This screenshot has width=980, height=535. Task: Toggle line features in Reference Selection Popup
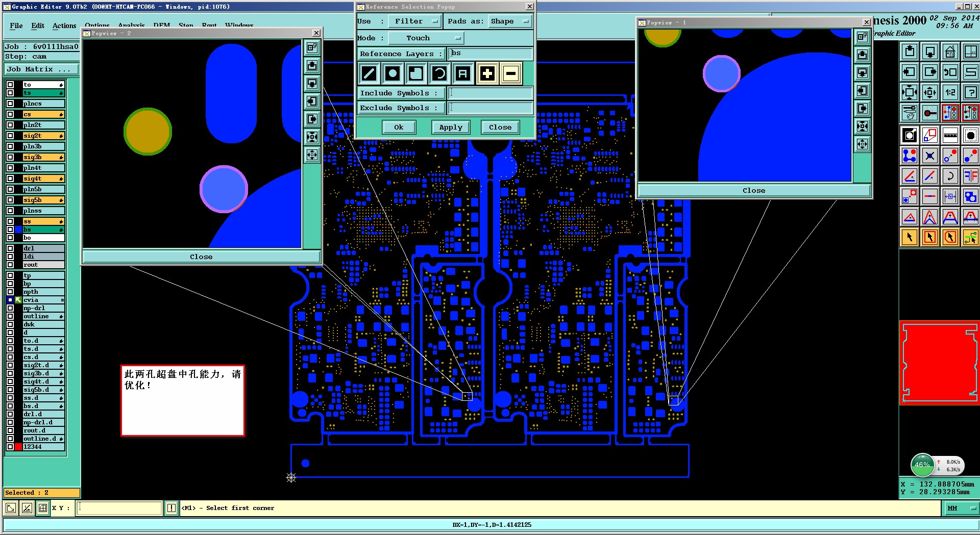369,73
